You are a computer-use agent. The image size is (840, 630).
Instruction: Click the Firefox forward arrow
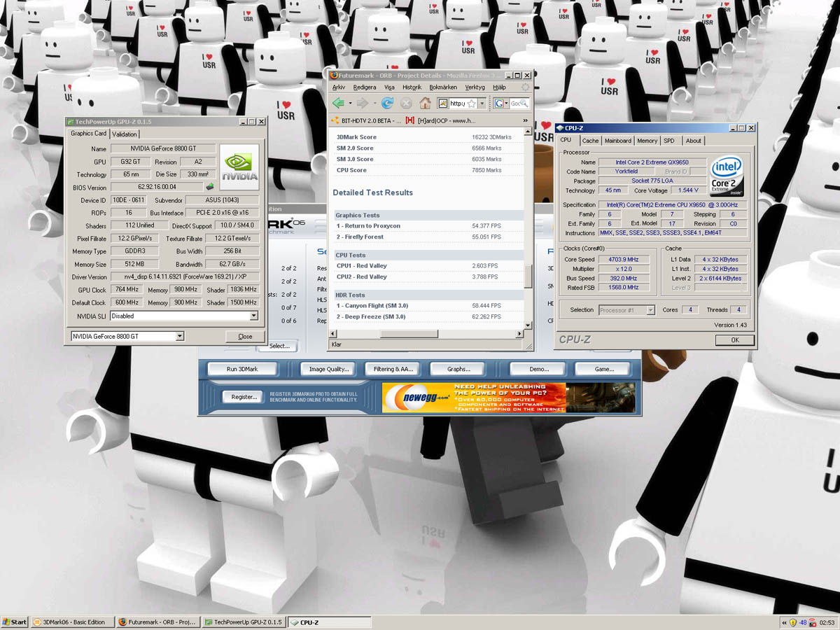pos(362,103)
